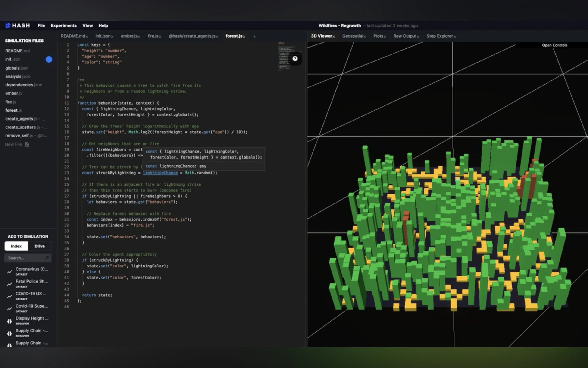Click Open Controls in 3D viewer
This screenshot has width=588, height=368.
pyautogui.click(x=554, y=45)
